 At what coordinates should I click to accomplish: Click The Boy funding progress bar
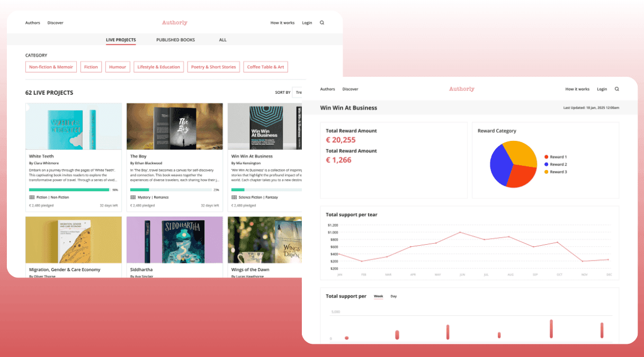tap(171, 190)
